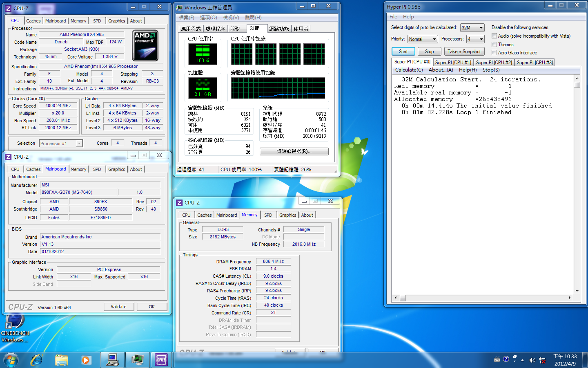This screenshot has width=588, height=368.
Task: Open the Windows Start menu orb
Action: 11,360
